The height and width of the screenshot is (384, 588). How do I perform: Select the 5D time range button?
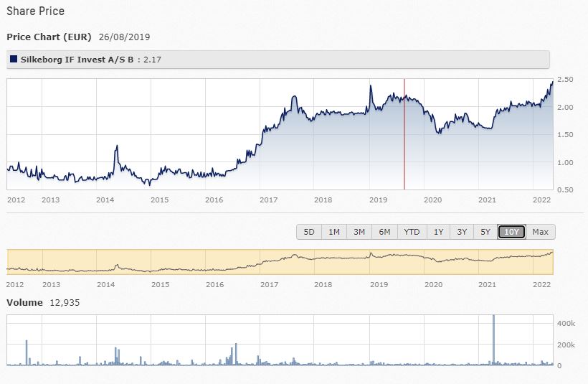[309, 232]
